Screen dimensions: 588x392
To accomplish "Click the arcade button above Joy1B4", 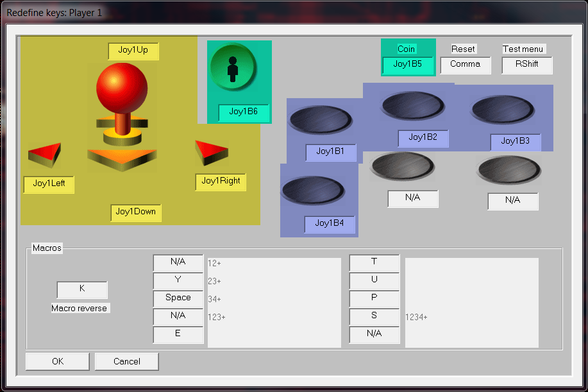I will [x=313, y=191].
